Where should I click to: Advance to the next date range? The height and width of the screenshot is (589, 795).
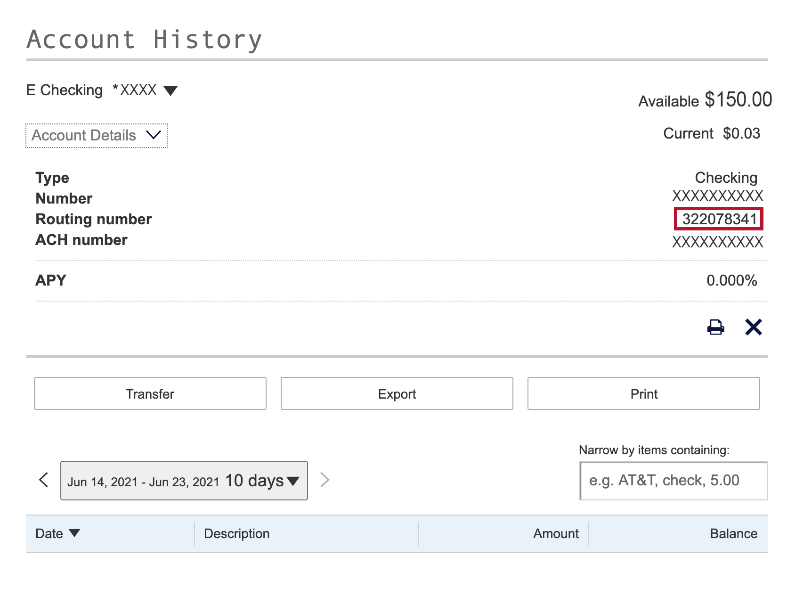tap(324, 480)
